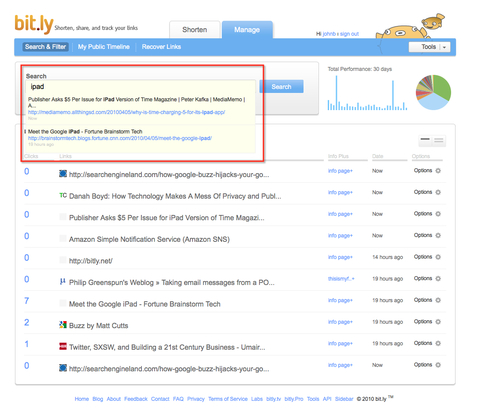Click the red favicon beside Twitter, SXSW link

pos(63,346)
